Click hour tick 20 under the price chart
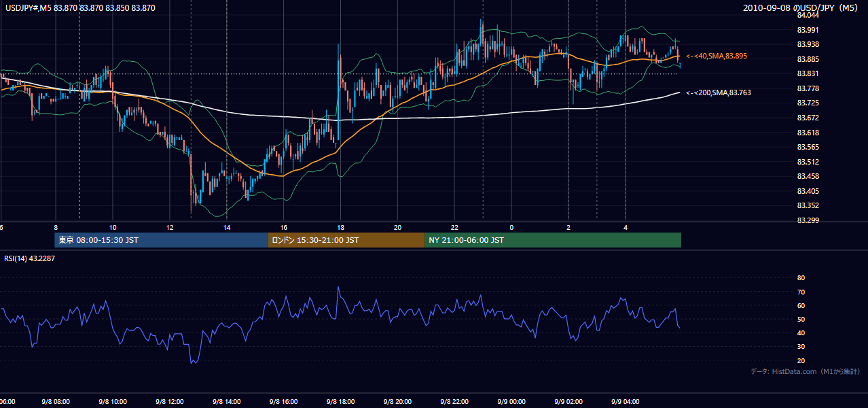This screenshot has width=868, height=408. click(398, 228)
